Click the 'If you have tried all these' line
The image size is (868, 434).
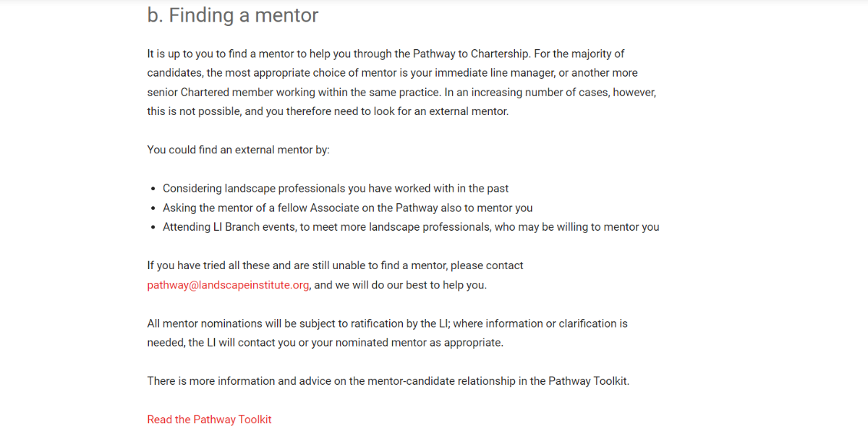click(335, 265)
